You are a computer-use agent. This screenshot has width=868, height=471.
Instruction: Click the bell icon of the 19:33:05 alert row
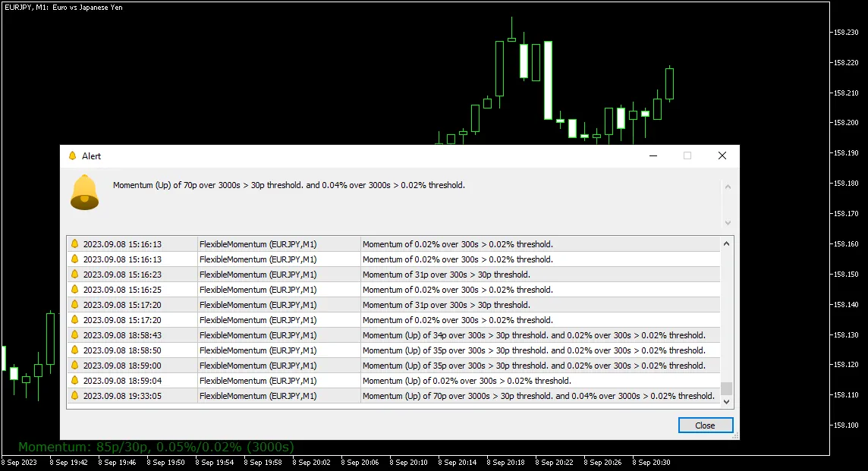pos(74,396)
